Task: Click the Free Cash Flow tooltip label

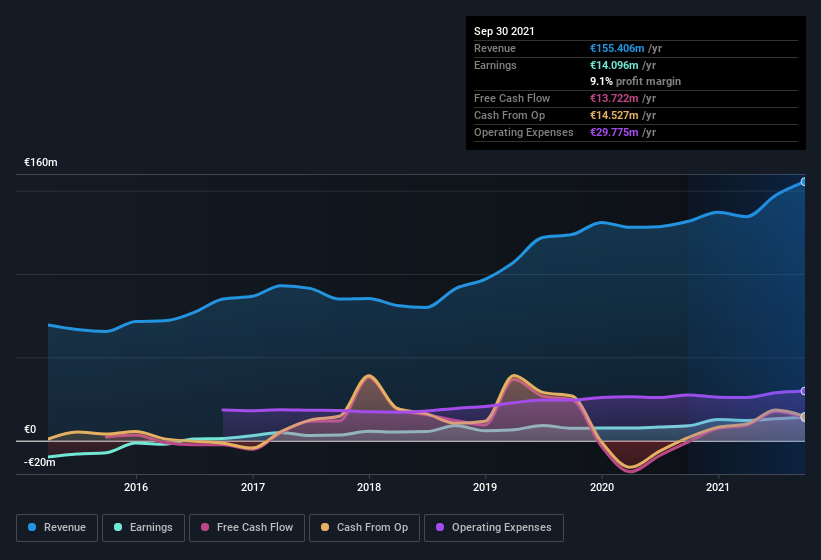Action: (x=512, y=98)
